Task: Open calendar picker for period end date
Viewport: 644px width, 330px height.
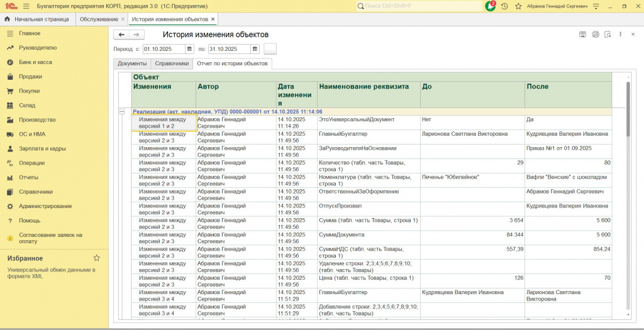Action: [255, 49]
